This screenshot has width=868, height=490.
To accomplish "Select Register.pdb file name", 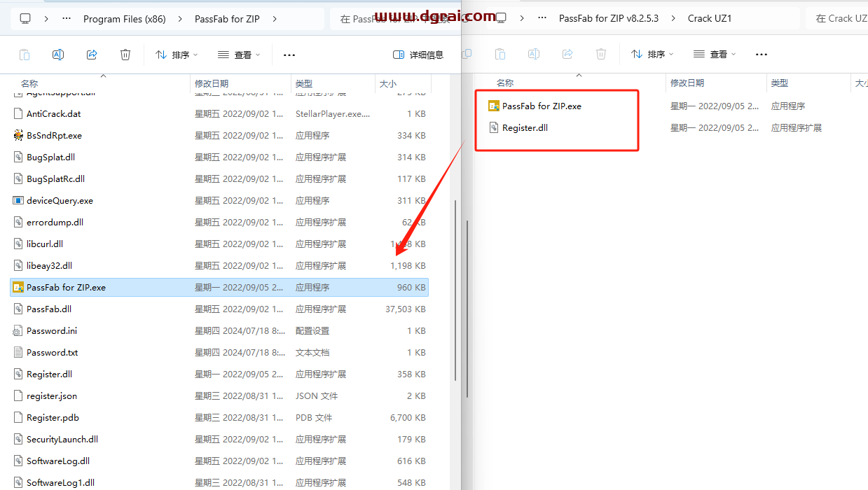I will point(53,417).
